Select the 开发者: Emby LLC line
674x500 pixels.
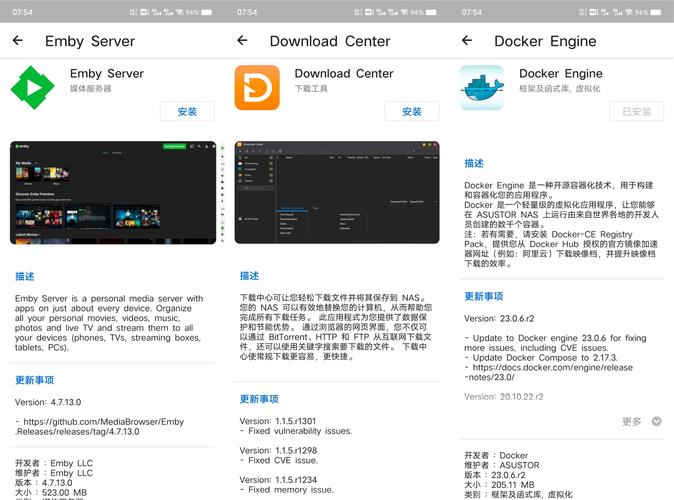pos(54,463)
